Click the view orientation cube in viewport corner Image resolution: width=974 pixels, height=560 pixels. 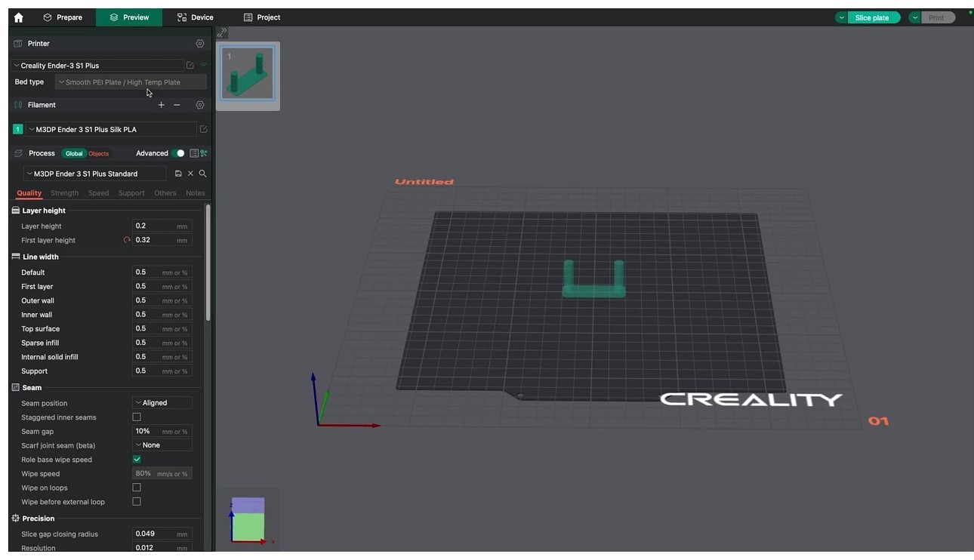[248, 518]
